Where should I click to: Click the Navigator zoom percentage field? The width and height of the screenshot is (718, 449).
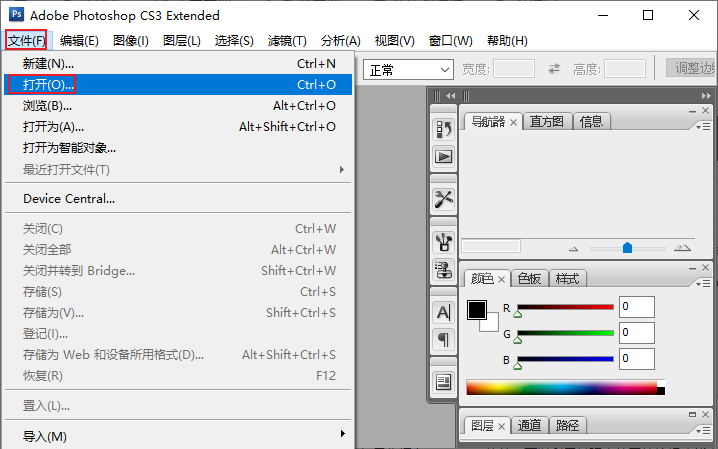pos(491,246)
